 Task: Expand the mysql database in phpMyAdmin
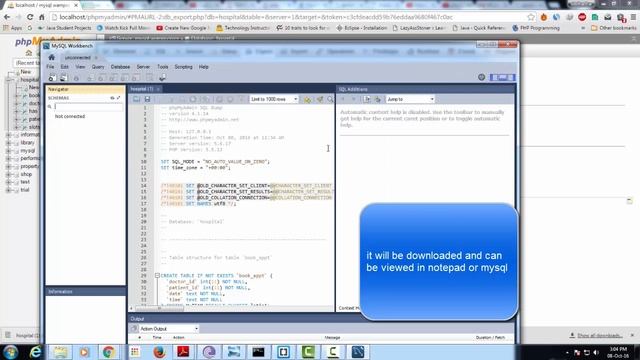pos(8,151)
